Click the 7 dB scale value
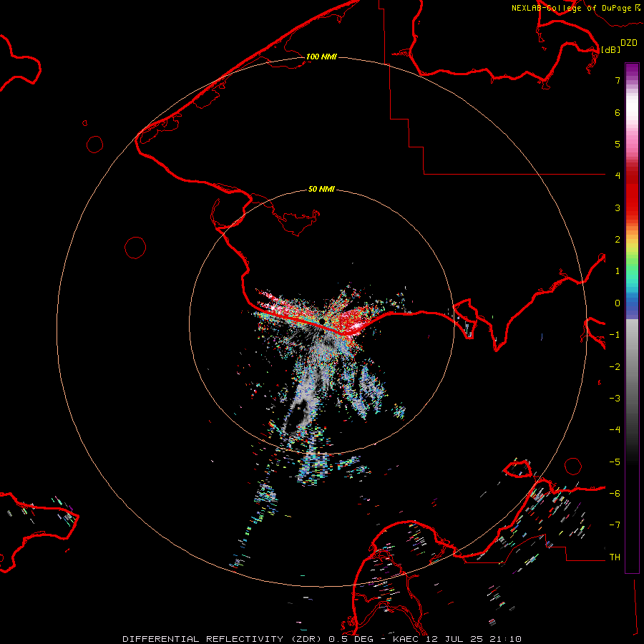 [618, 80]
